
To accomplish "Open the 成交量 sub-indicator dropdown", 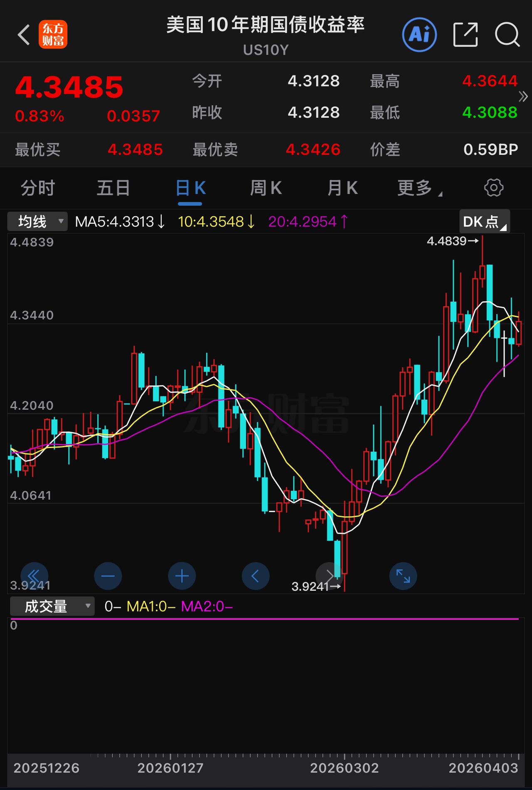I will pos(52,606).
